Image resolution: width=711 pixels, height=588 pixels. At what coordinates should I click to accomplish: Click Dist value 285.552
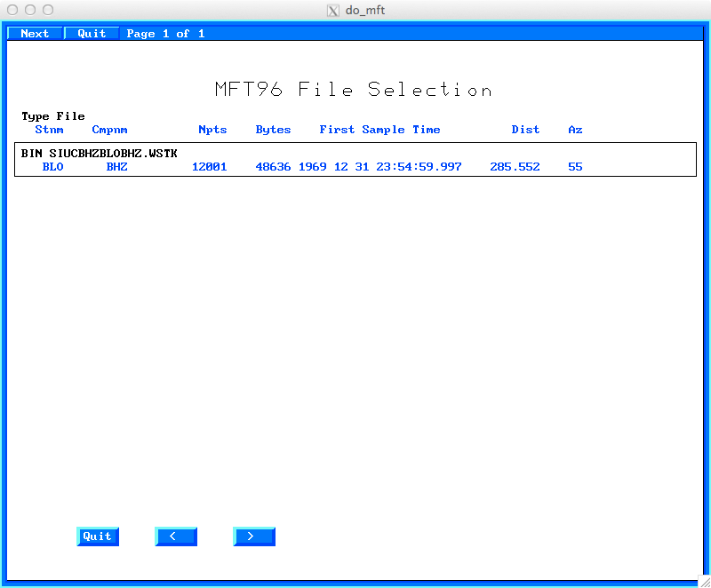(x=515, y=167)
